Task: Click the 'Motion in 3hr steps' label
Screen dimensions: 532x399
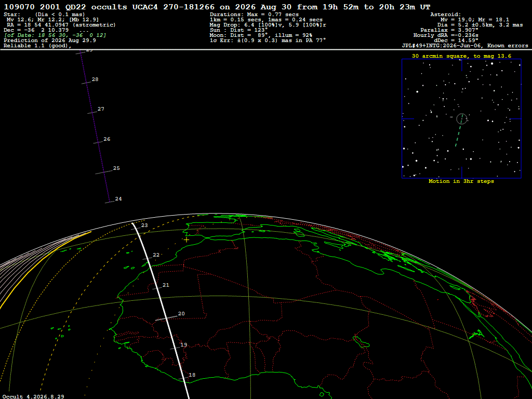Action: click(x=461, y=181)
